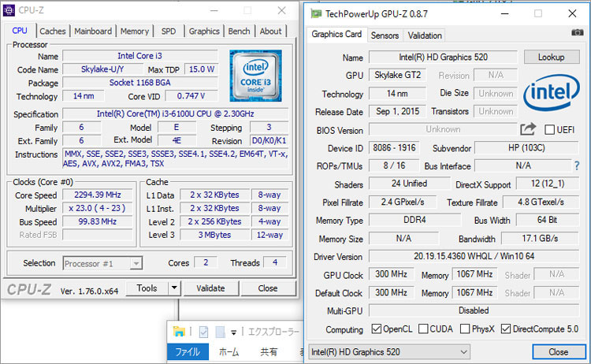Open the Graphics tab in CPU-Z
Image resolution: width=591 pixels, height=364 pixels.
click(204, 32)
